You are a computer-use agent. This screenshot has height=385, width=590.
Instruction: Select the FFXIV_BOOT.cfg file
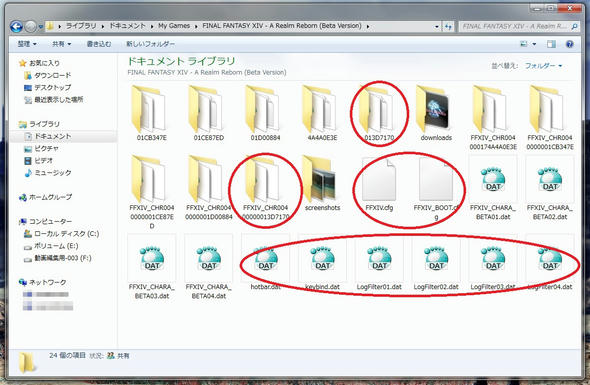tap(436, 188)
